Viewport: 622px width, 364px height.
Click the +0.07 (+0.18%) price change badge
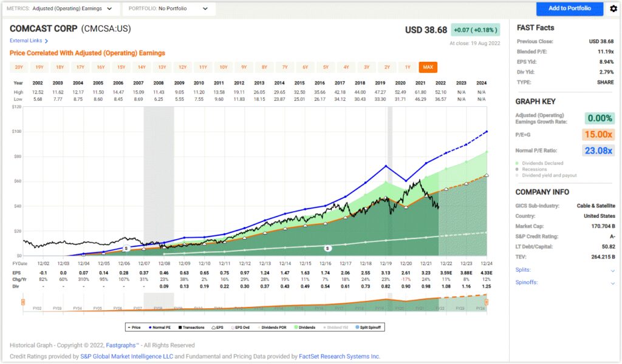pyautogui.click(x=475, y=30)
